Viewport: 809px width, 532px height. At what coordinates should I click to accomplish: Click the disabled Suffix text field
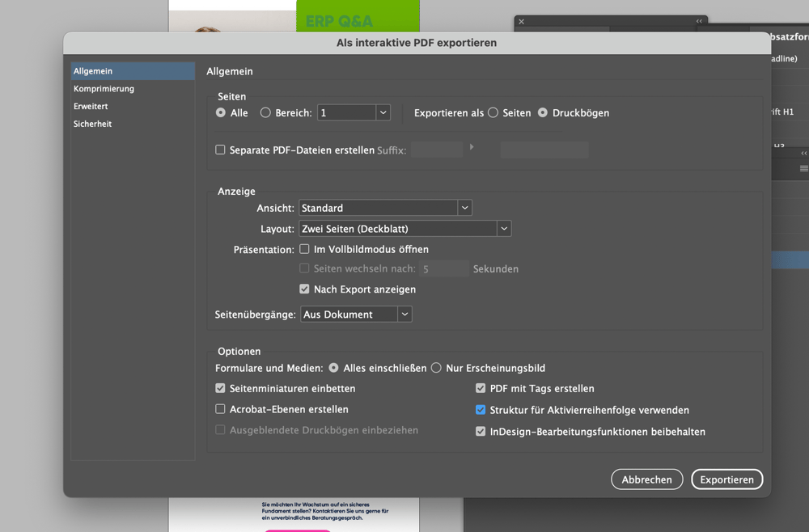(x=437, y=150)
